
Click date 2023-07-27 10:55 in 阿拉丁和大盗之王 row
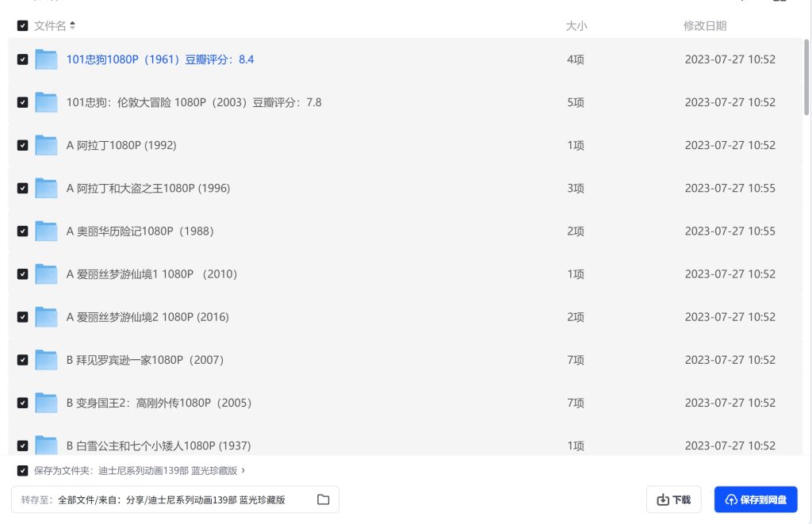[x=730, y=189]
